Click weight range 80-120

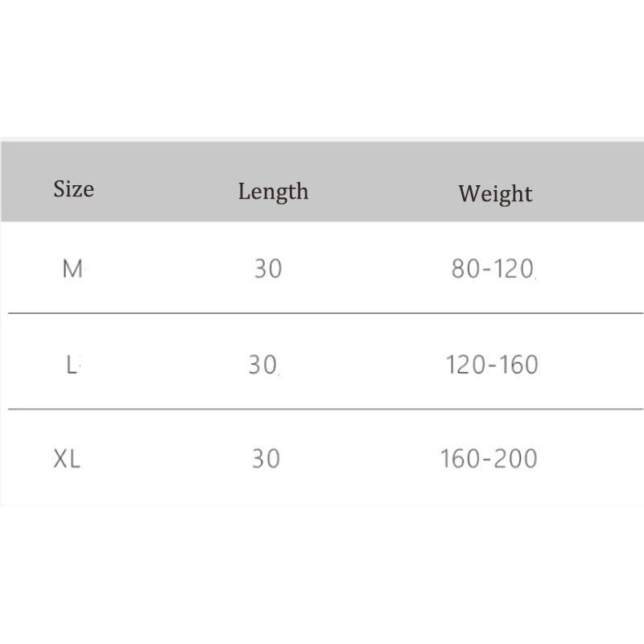pyautogui.click(x=493, y=269)
